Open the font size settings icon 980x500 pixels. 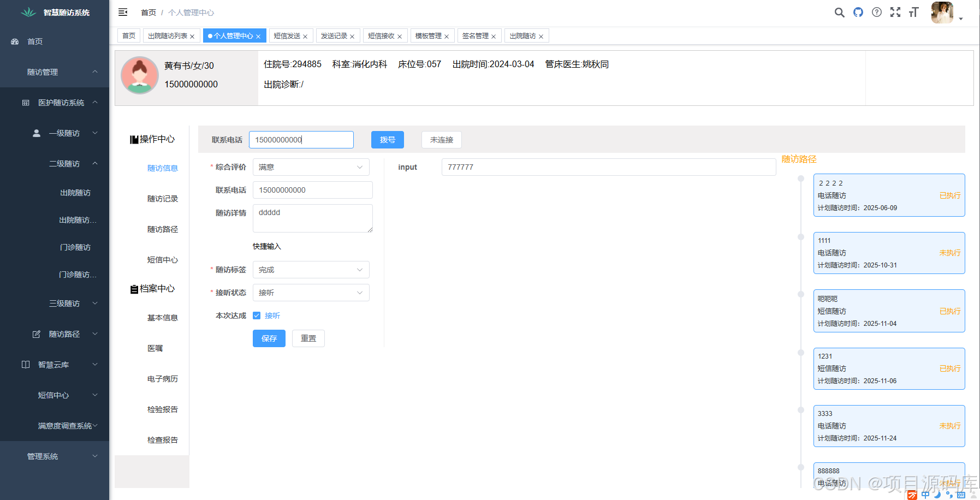tap(914, 12)
